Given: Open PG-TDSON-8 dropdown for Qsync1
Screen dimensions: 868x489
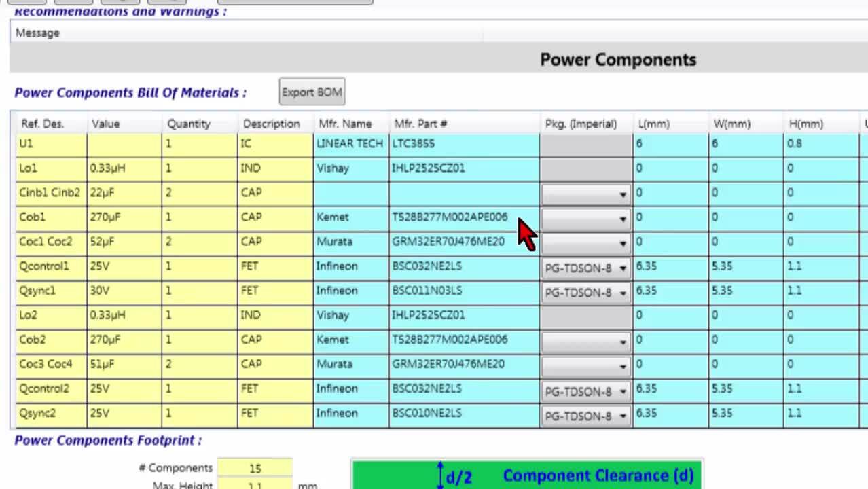Looking at the screenshot, I should click(x=586, y=292).
